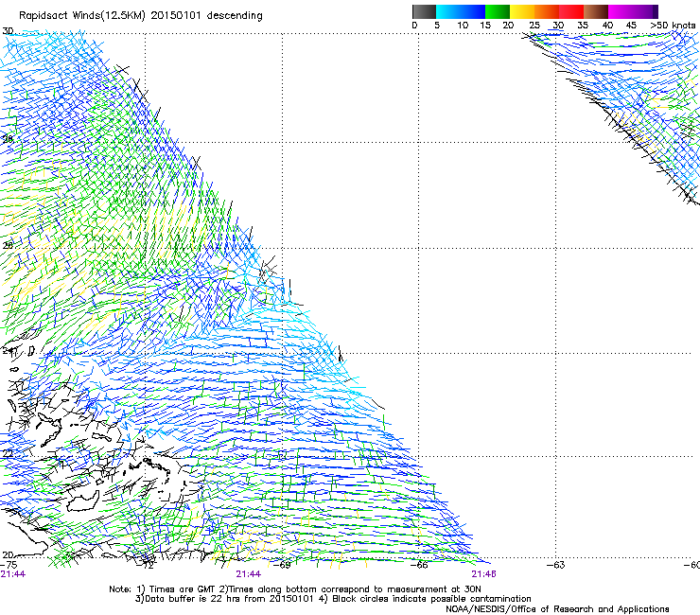Click the brown 35-40 knots color band

[596, 11]
